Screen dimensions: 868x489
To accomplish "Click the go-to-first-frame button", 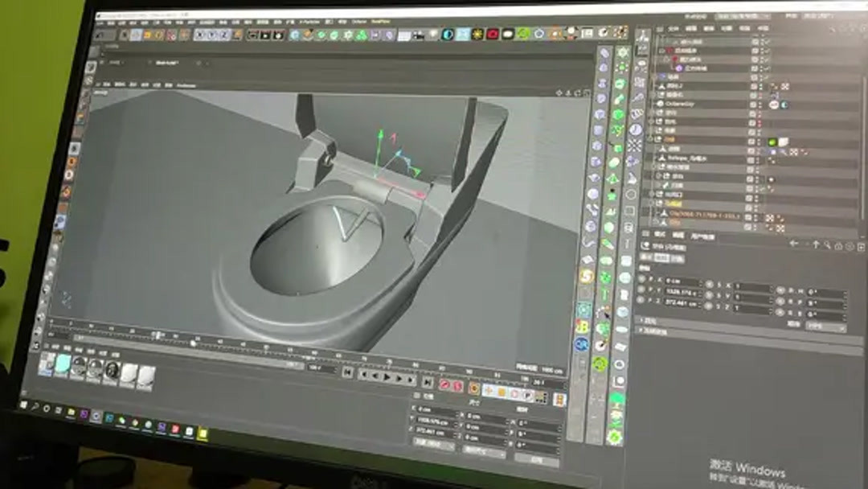I will click(348, 376).
